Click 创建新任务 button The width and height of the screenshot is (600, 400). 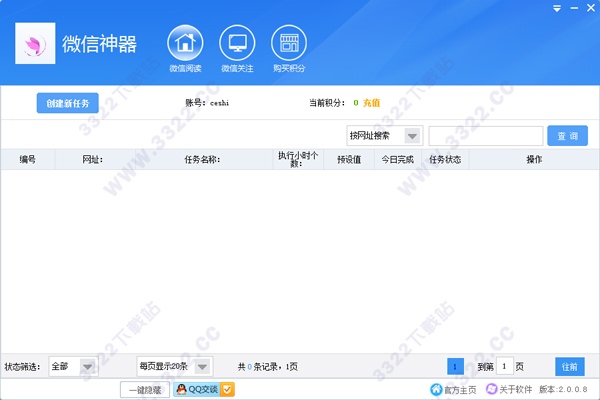pos(68,103)
